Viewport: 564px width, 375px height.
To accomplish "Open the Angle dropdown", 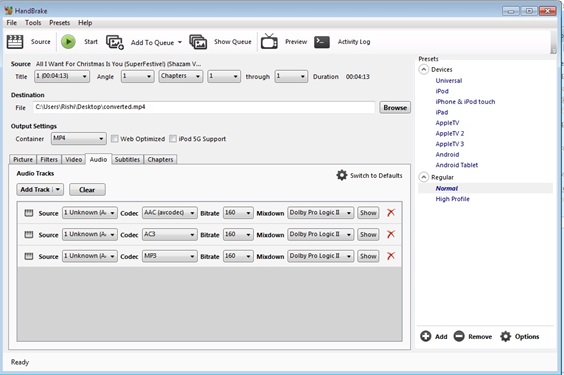I will pyautogui.click(x=137, y=76).
